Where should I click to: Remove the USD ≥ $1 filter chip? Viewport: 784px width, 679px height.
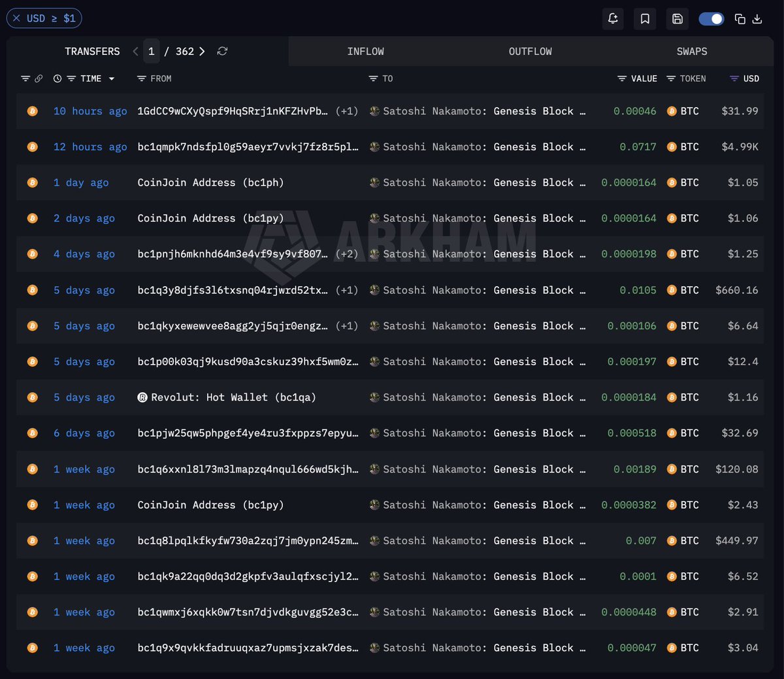point(16,18)
